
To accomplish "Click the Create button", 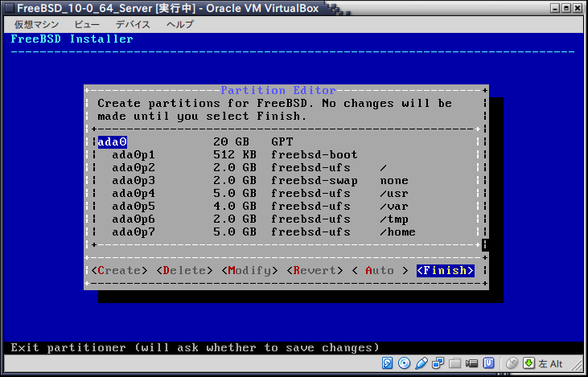I will click(x=119, y=270).
